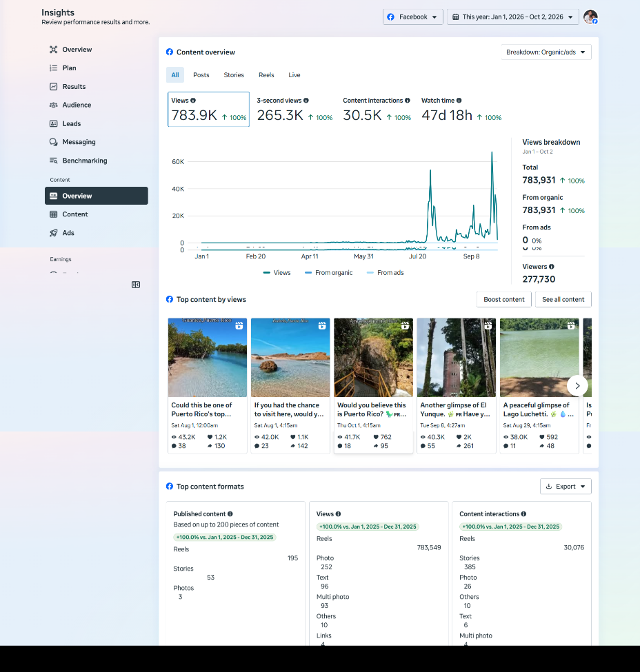This screenshot has width=640, height=672.
Task: Select the Content interactions 30.5K metric
Action: (377, 110)
